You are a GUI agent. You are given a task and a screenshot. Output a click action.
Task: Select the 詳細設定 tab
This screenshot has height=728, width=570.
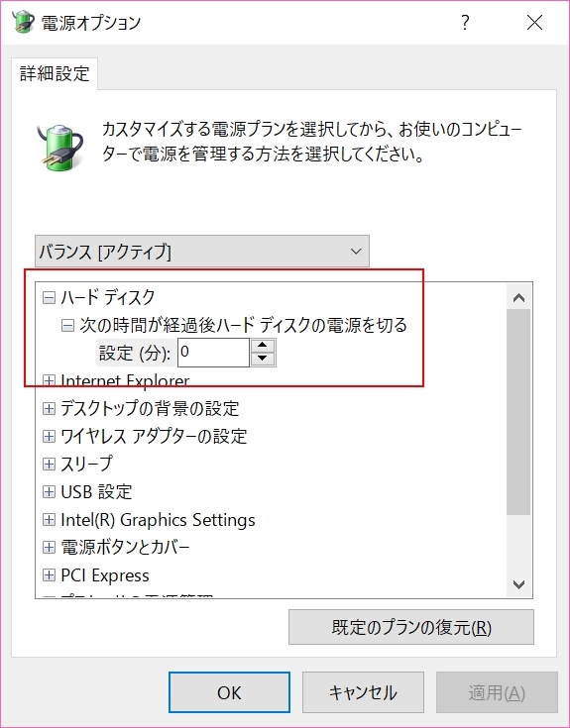click(x=55, y=74)
